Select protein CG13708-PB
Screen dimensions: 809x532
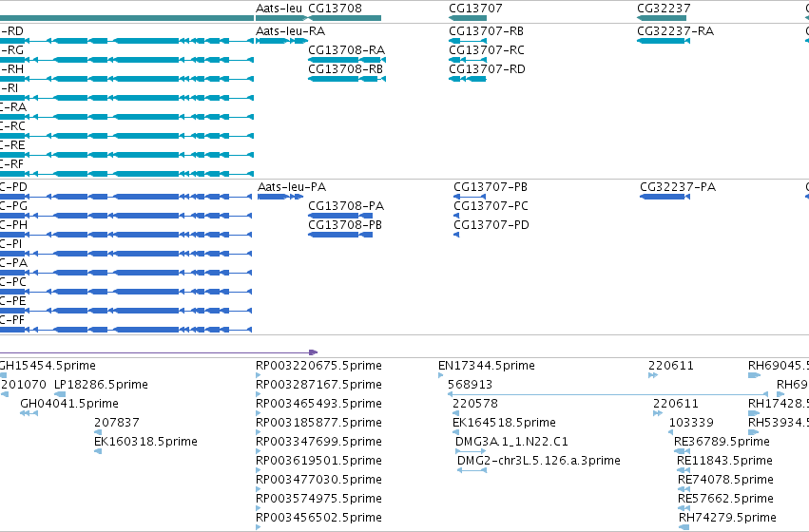(340, 235)
